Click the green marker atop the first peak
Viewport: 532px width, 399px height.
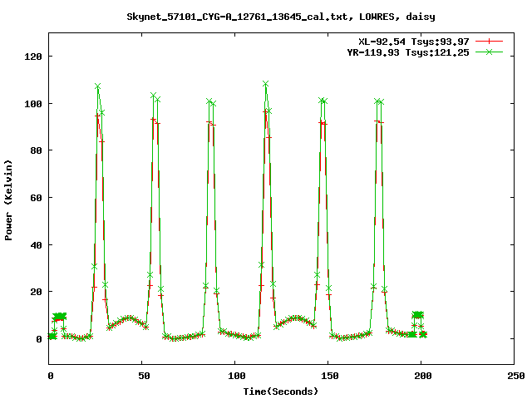98,86
